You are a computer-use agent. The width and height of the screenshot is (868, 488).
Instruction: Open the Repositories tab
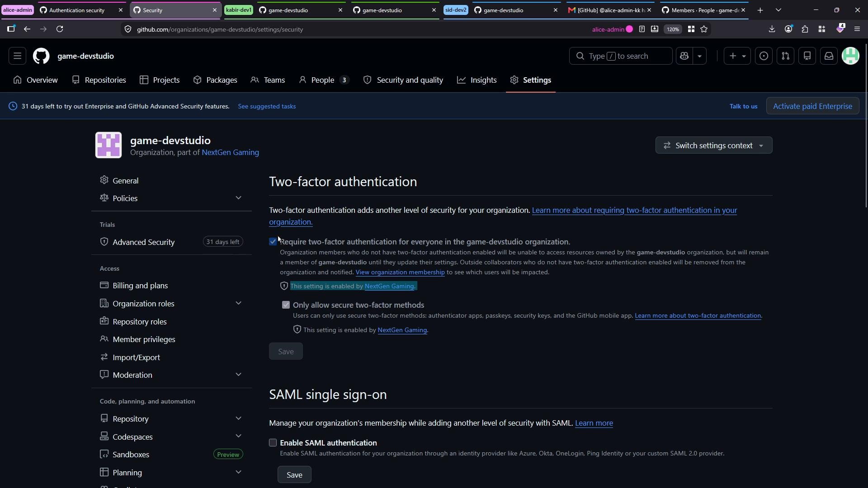point(99,80)
